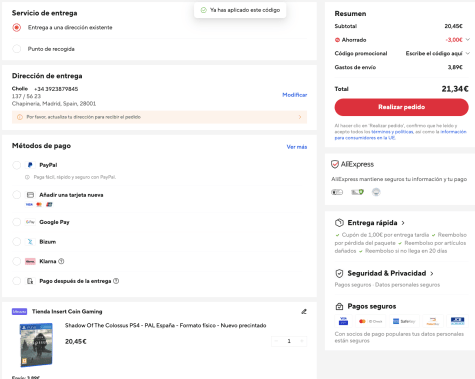Select existing address delivery radio button
This screenshot has width=475, height=379.
(16, 27)
